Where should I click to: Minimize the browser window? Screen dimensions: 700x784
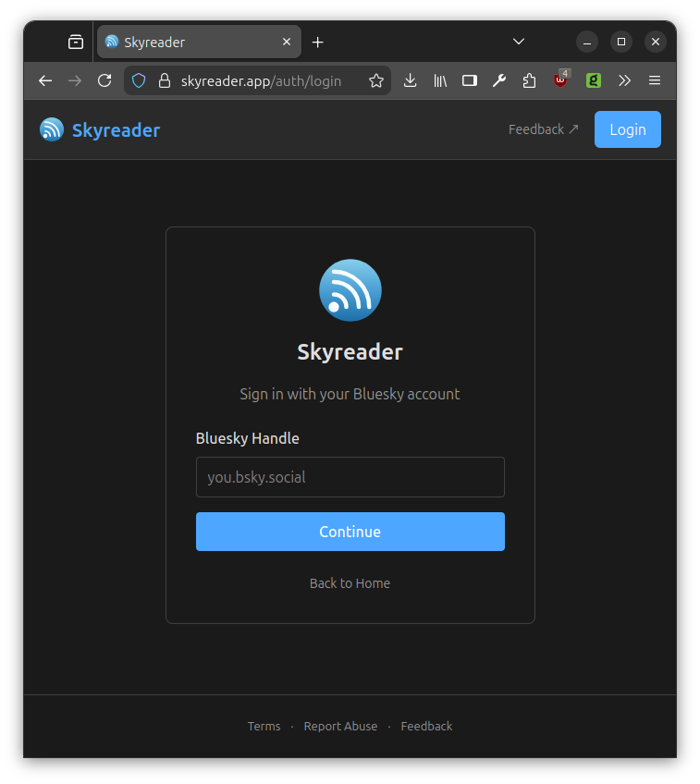587,42
